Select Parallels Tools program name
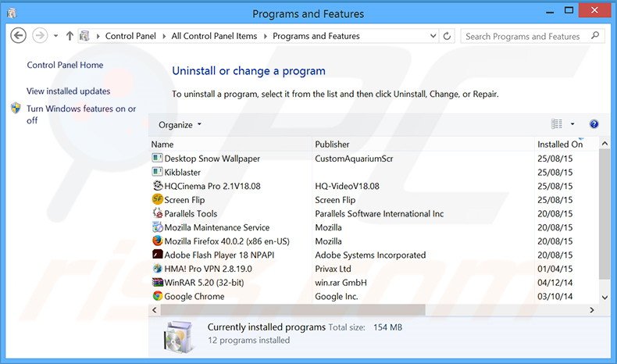The height and width of the screenshot is (364, 617). (191, 214)
